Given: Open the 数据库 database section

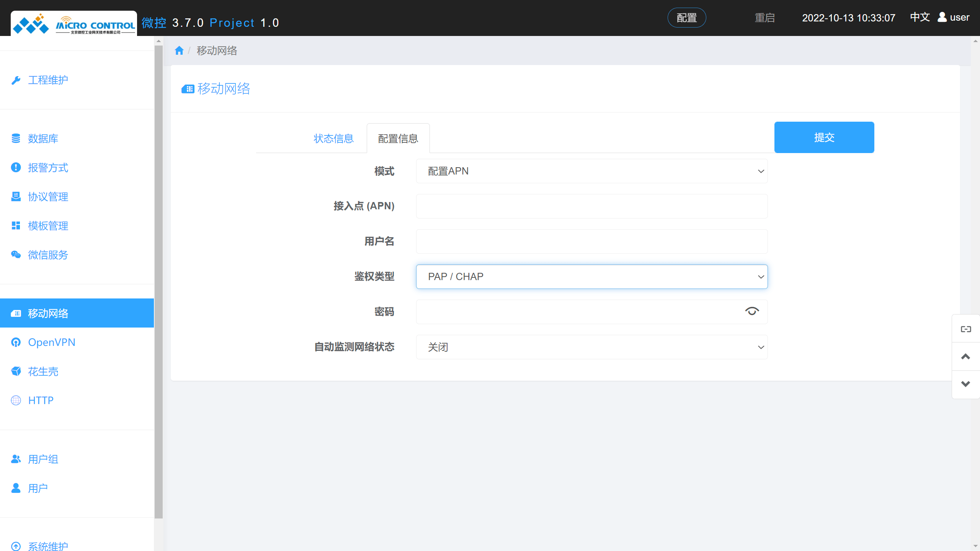Looking at the screenshot, I should (16, 139).
